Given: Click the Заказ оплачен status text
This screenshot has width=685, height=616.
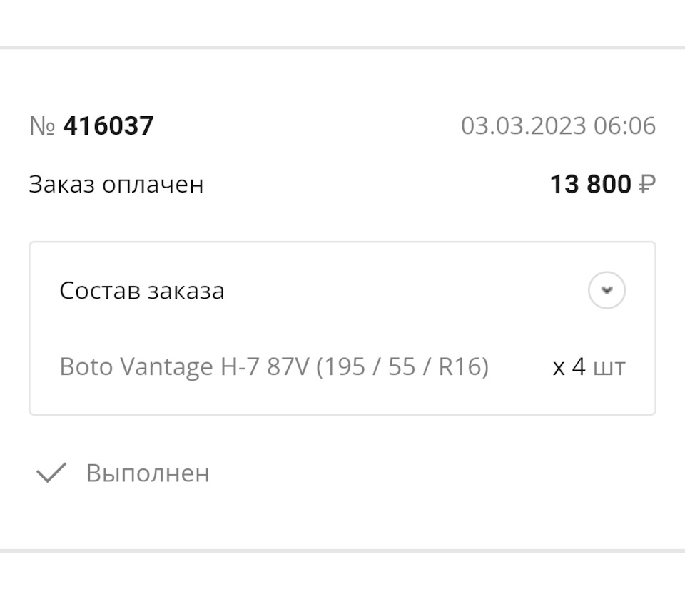Looking at the screenshot, I should (116, 184).
